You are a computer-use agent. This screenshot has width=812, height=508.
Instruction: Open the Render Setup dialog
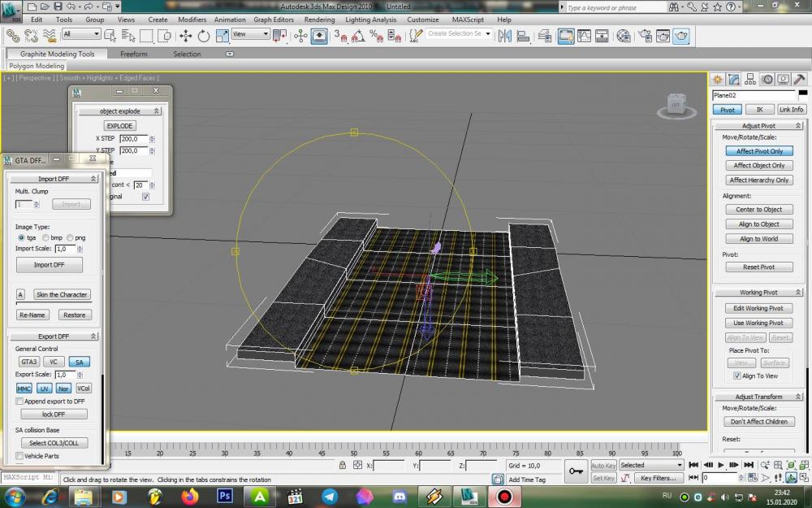(645, 36)
